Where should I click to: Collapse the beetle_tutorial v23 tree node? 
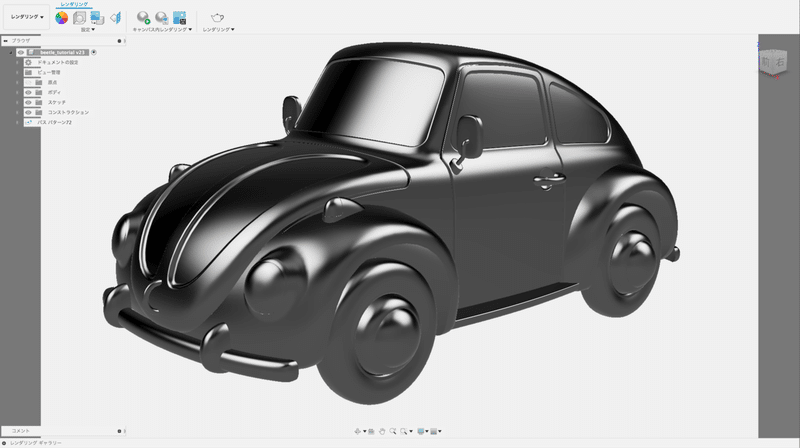click(x=11, y=53)
